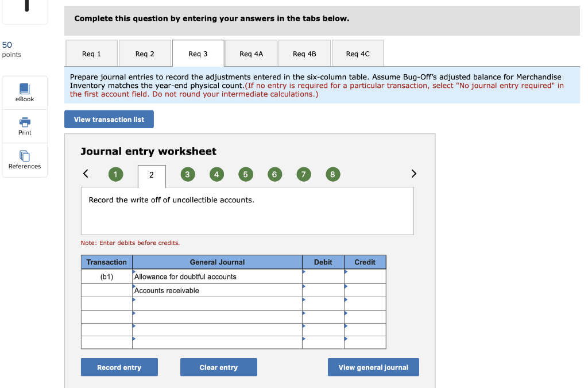Open Allowance for doubtful accounts account dropdown
Viewport: 588px width, 388px height.
(x=217, y=276)
